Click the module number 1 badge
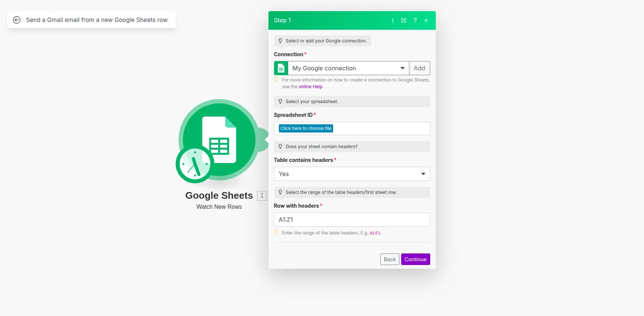 (262, 195)
